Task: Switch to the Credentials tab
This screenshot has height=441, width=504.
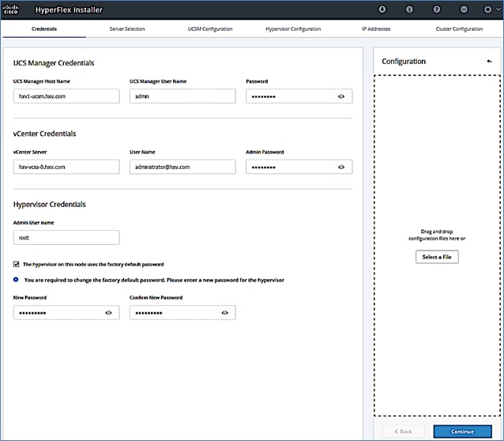Action: point(44,29)
